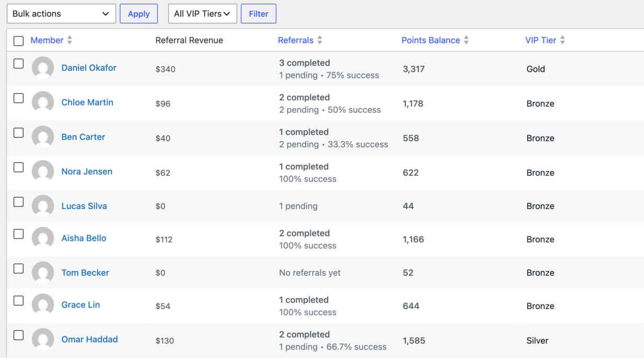
Task: Sort table by Referrals column
Action: [x=295, y=40]
